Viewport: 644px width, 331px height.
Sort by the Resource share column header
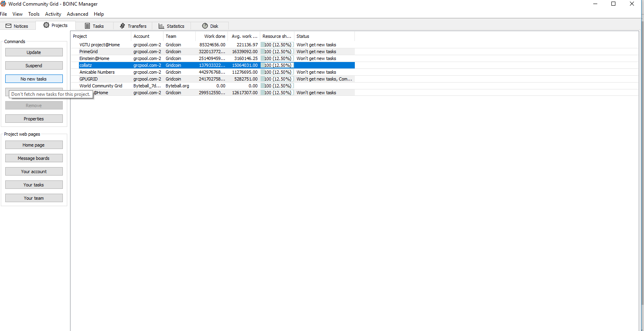(x=277, y=36)
